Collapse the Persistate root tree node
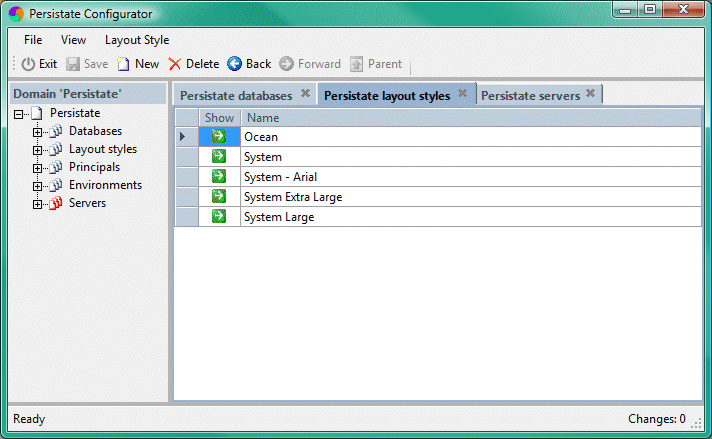This screenshot has width=712, height=439. pos(20,114)
